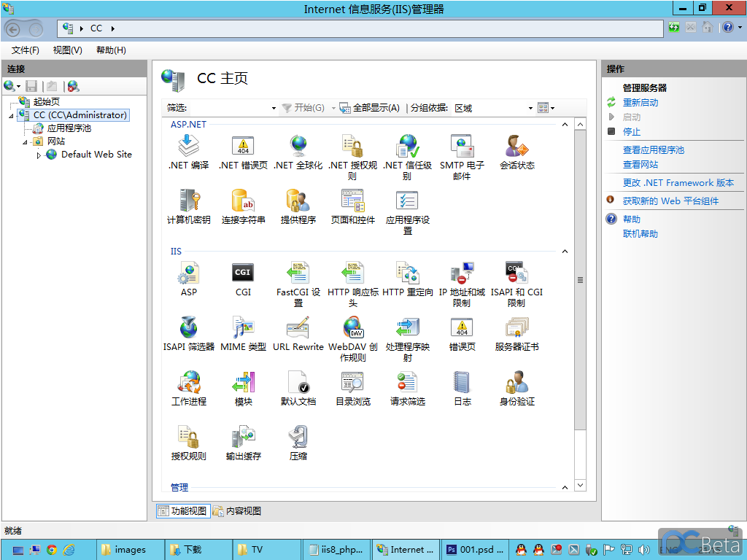Open the ISAPI 筛选器 icon
The width and height of the screenshot is (747, 560).
point(188,327)
